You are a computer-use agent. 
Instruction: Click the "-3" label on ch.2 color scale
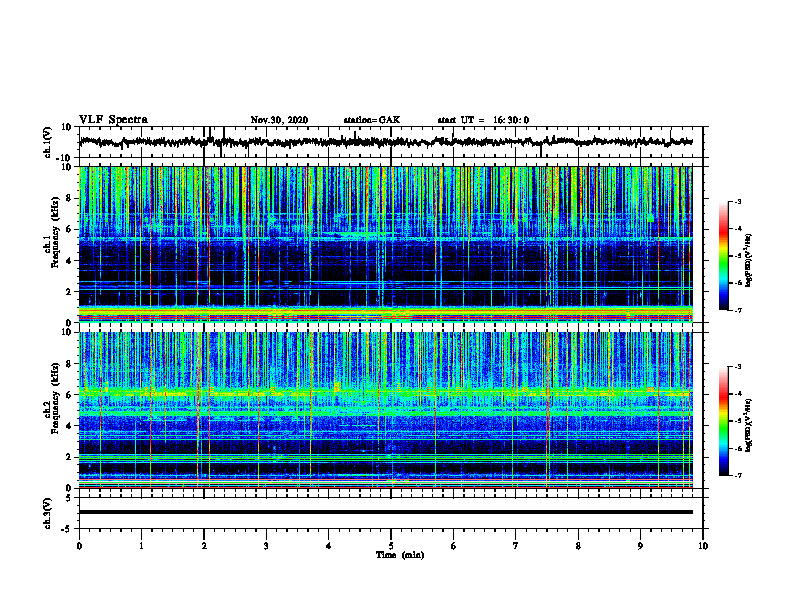click(737, 367)
